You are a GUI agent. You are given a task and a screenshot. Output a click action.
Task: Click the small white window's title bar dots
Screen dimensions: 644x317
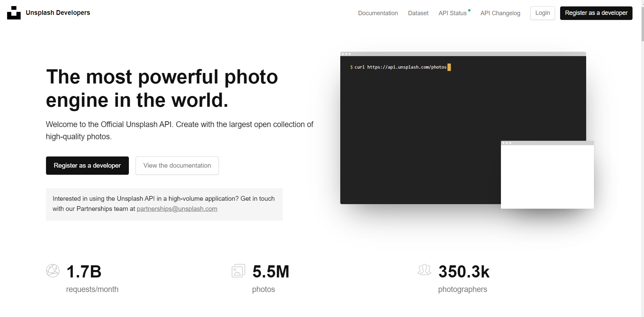coord(506,143)
